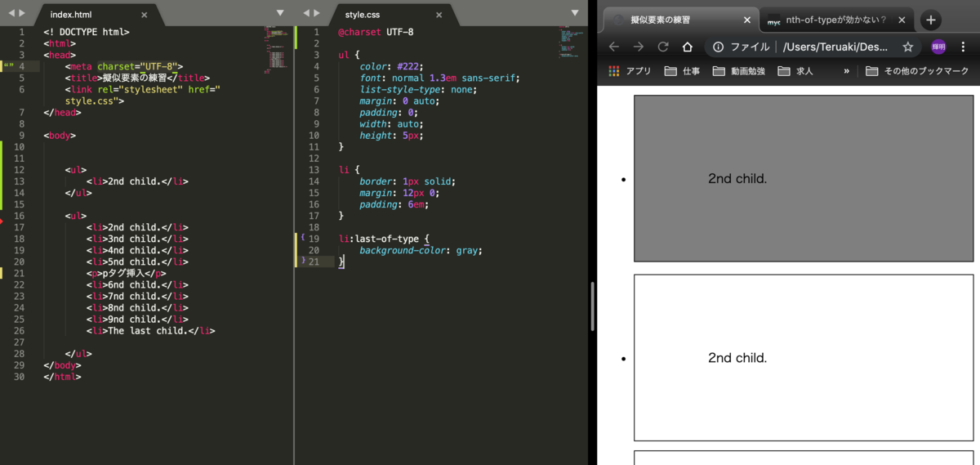Reload the page in Chrome
Screen dimensions: 980x465
click(663, 47)
